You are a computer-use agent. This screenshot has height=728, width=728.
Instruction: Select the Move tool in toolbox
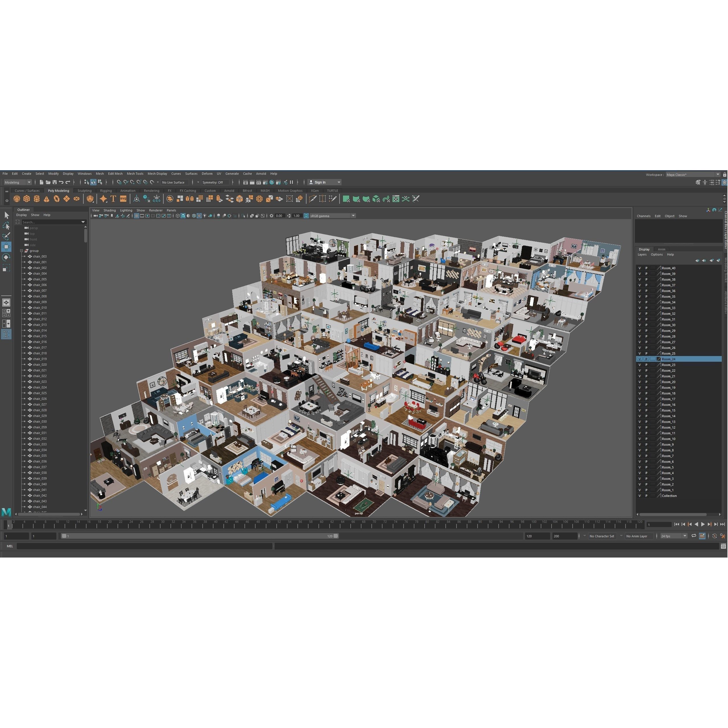7,247
